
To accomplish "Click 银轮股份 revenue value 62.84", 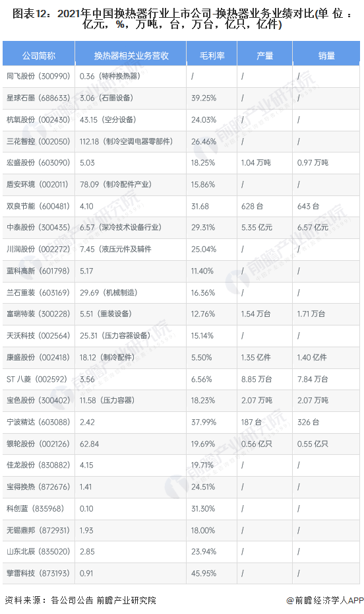I will 89,444.
